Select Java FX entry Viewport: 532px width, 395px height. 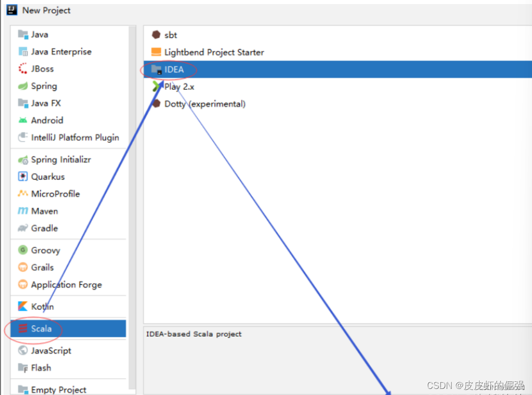46,103
